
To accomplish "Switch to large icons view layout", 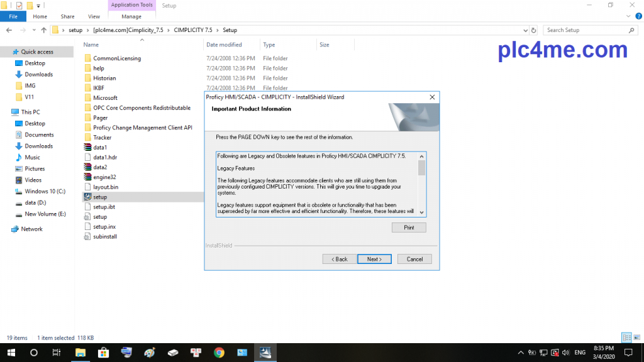I will tap(636, 337).
